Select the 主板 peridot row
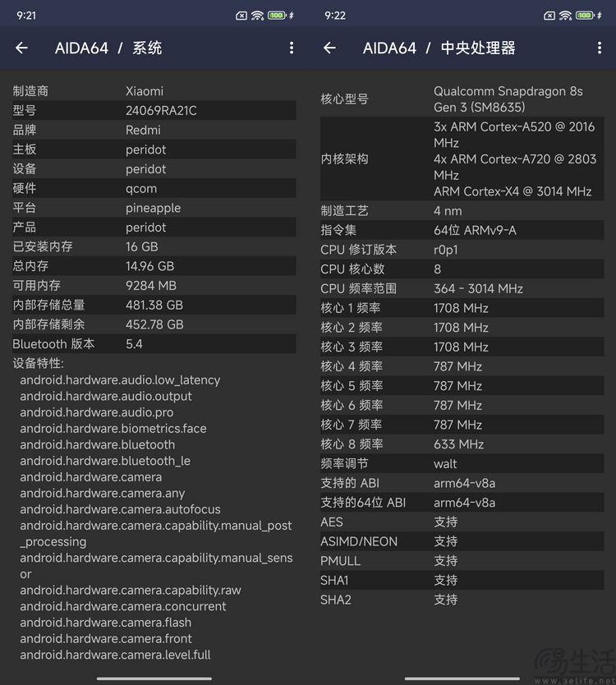Screen dimensions: 616x685 click(x=154, y=149)
